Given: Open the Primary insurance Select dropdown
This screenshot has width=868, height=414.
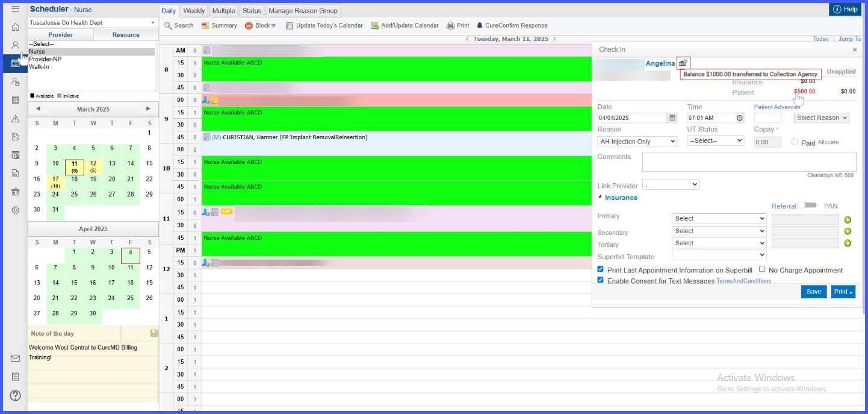Looking at the screenshot, I should (x=719, y=219).
